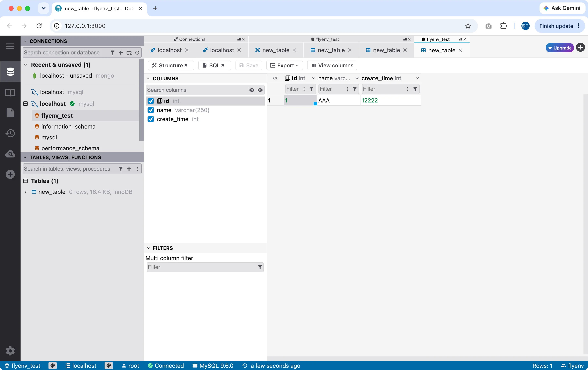This screenshot has width=588, height=370.
Task: Apply the id column filter funnel
Action: pyautogui.click(x=311, y=89)
